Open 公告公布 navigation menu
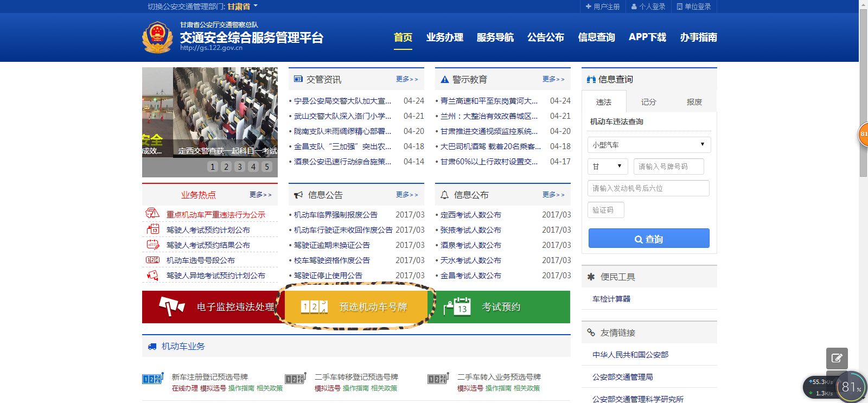868x403 pixels. coord(546,37)
